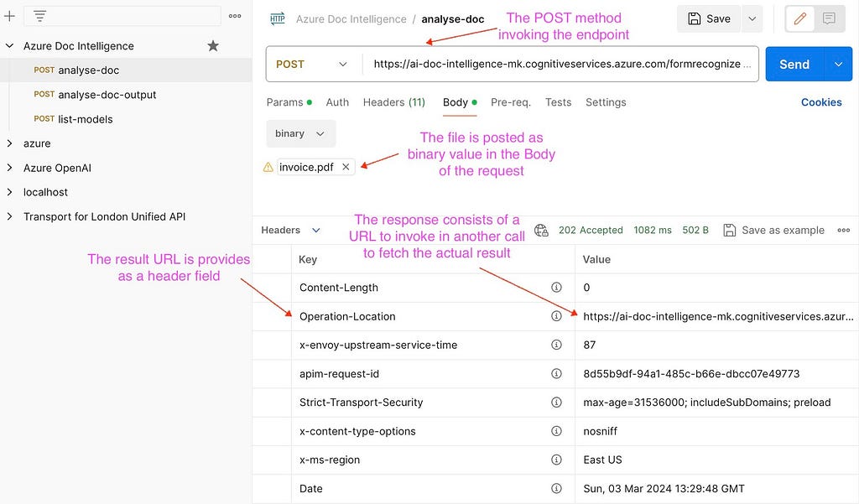Open response more options ellipsis
Screen dimensions: 859x504
[x=844, y=230]
